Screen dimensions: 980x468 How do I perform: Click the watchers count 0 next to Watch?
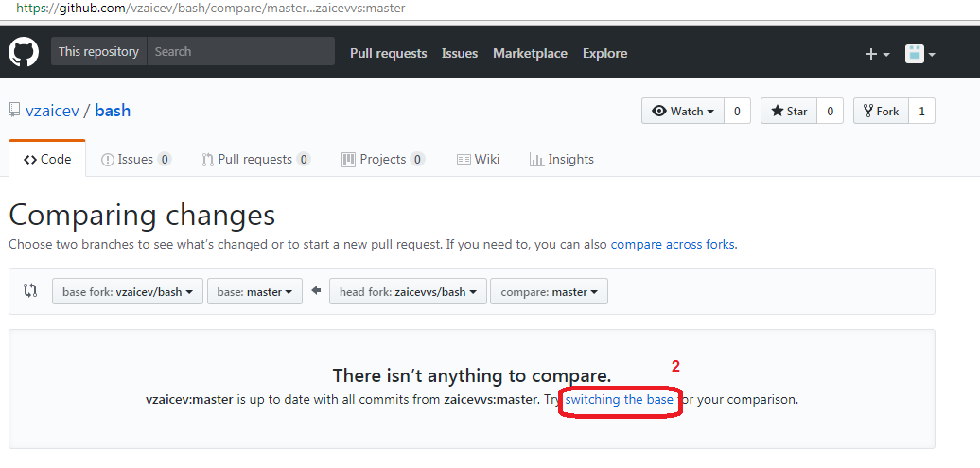737,112
